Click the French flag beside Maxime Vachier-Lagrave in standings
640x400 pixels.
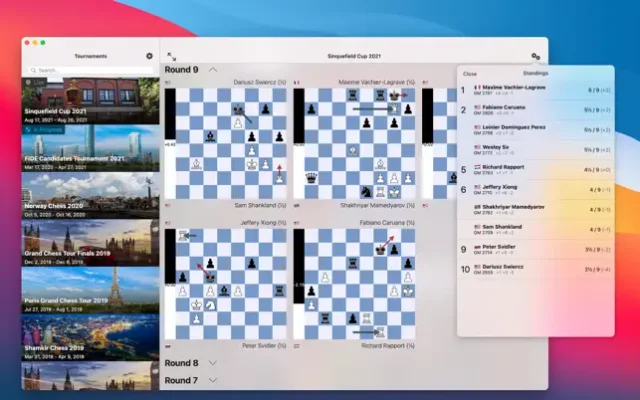pos(478,89)
